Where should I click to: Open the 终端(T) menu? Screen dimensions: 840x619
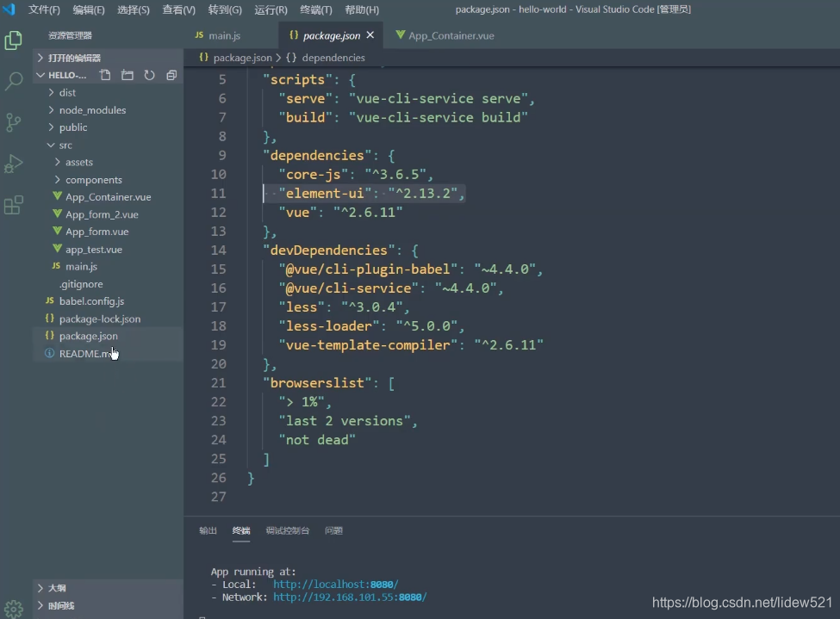point(316,9)
